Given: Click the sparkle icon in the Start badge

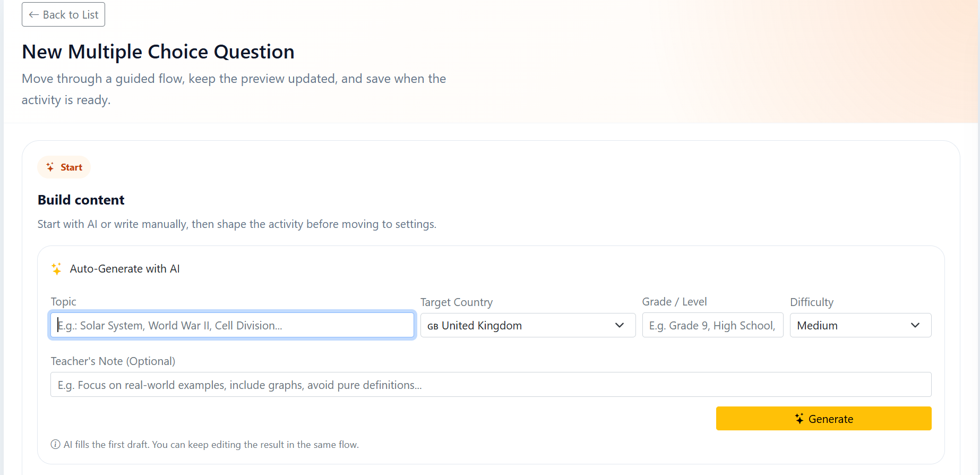Looking at the screenshot, I should tap(50, 167).
